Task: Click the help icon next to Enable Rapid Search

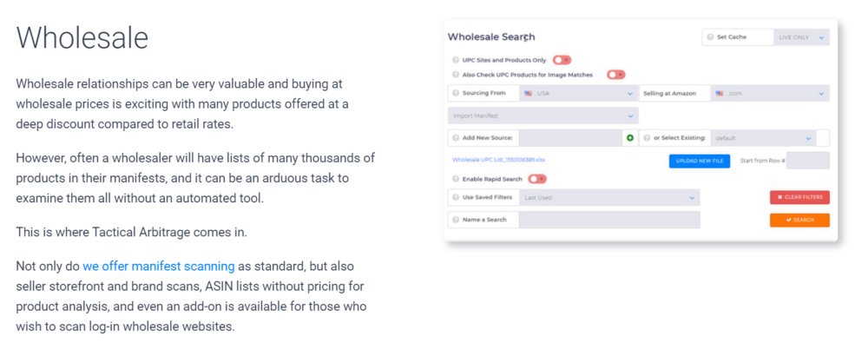Action: click(456, 179)
